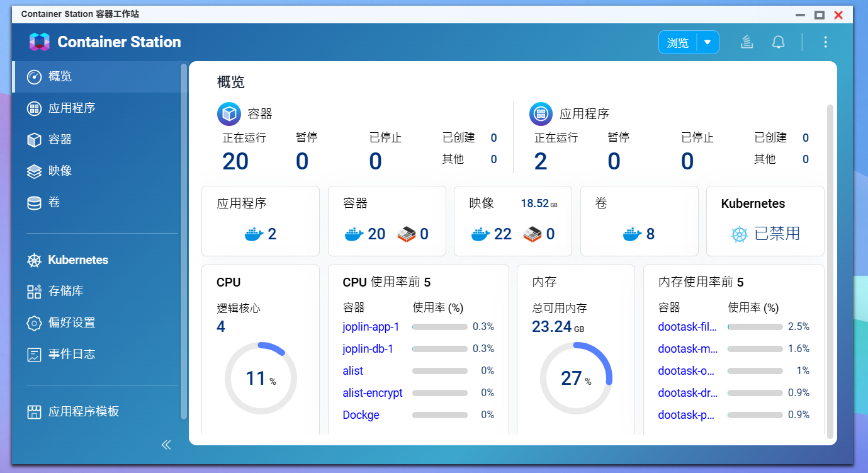The width and height of the screenshot is (868, 473).
Task: Click the 映像 layers icon in sidebar
Action: tap(34, 171)
